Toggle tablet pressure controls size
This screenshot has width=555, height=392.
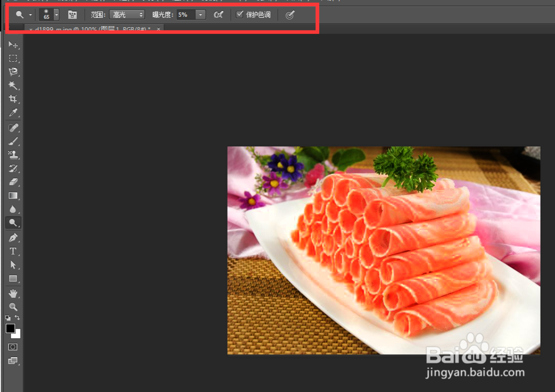[x=290, y=15]
